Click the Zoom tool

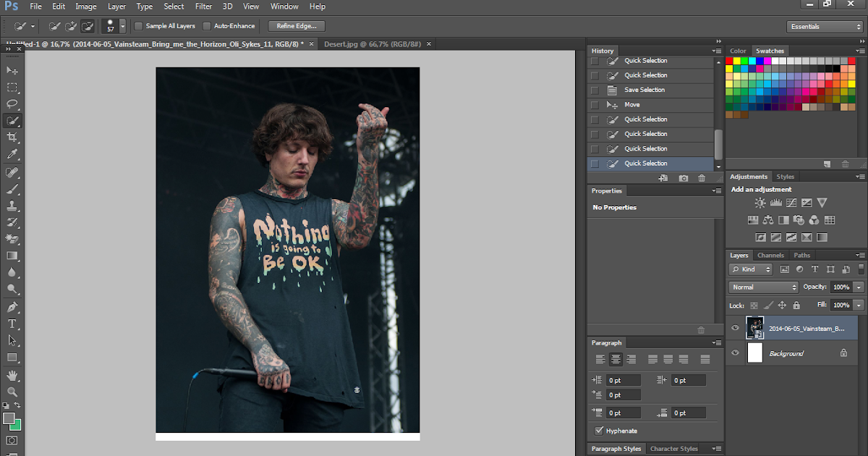(x=12, y=392)
